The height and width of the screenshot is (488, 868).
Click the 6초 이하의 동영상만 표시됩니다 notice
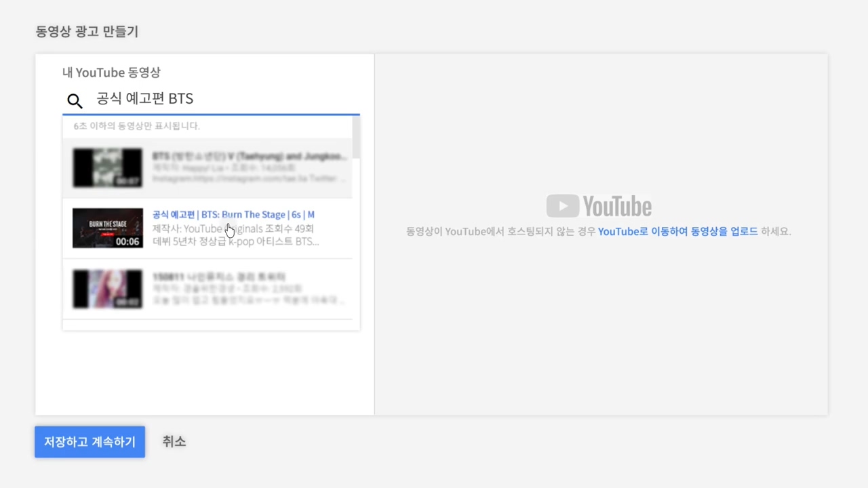[137, 126]
